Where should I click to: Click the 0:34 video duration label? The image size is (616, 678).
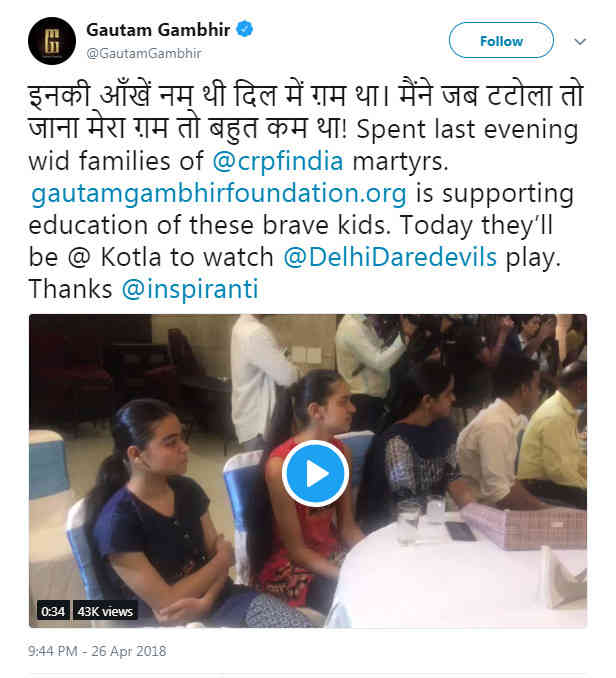52,609
